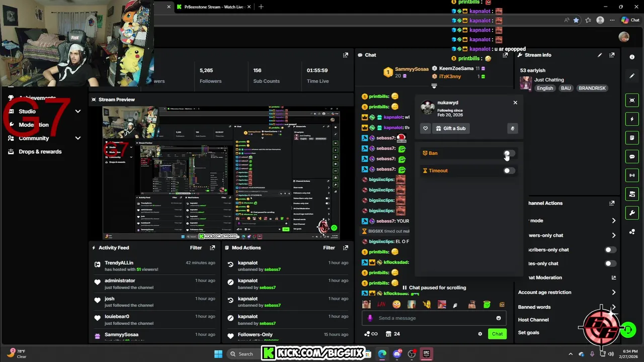Click TrendyALLin hosted activity entry
Viewport: 644px width, 362px height.
pos(155,266)
